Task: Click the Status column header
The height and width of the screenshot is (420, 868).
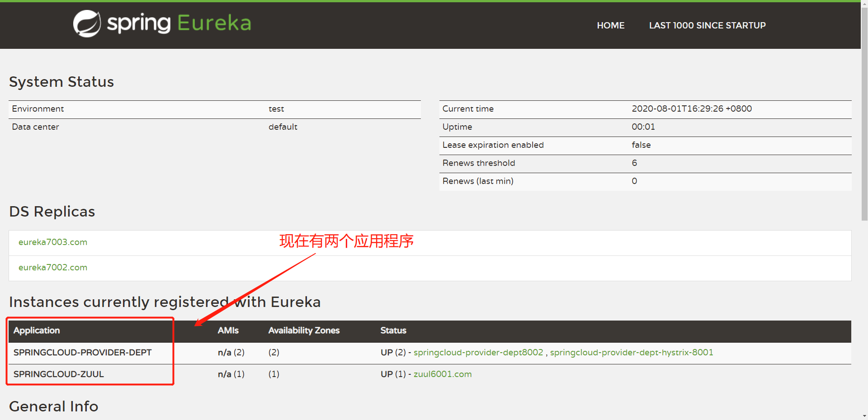Action: click(x=393, y=330)
